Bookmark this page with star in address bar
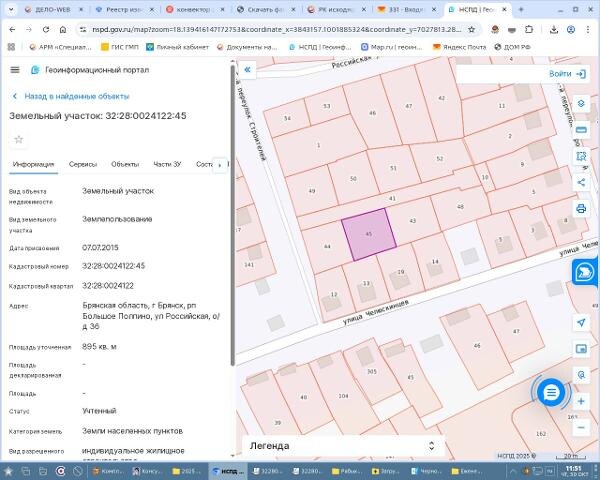This screenshot has height=480, width=600. tap(472, 29)
